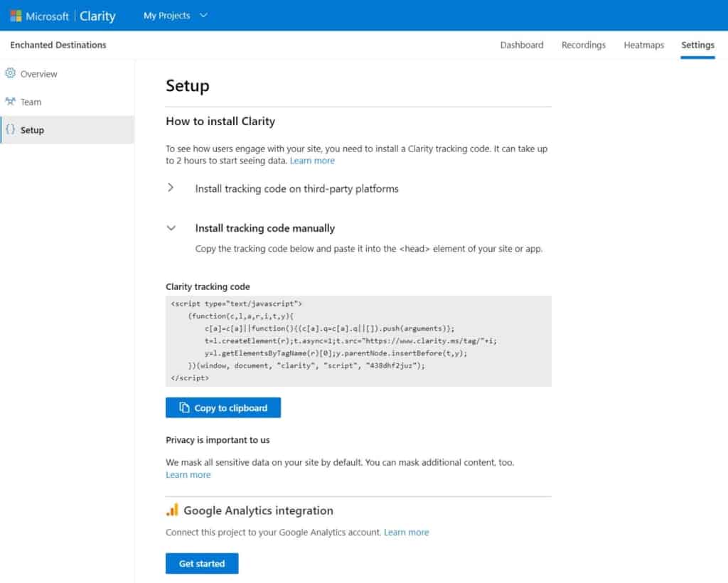Switch to the Dashboard tab

pos(521,45)
